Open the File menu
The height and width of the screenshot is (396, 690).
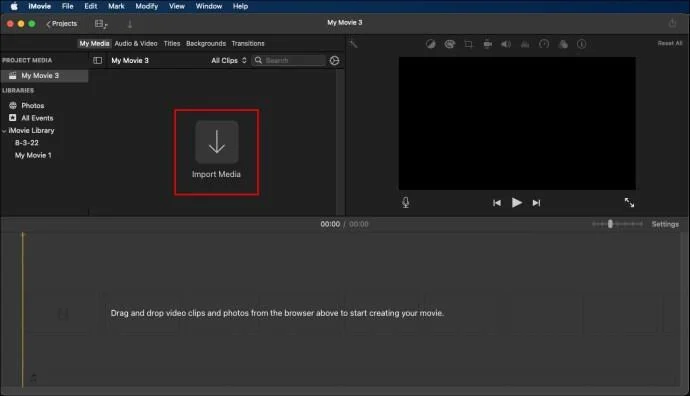coord(68,6)
